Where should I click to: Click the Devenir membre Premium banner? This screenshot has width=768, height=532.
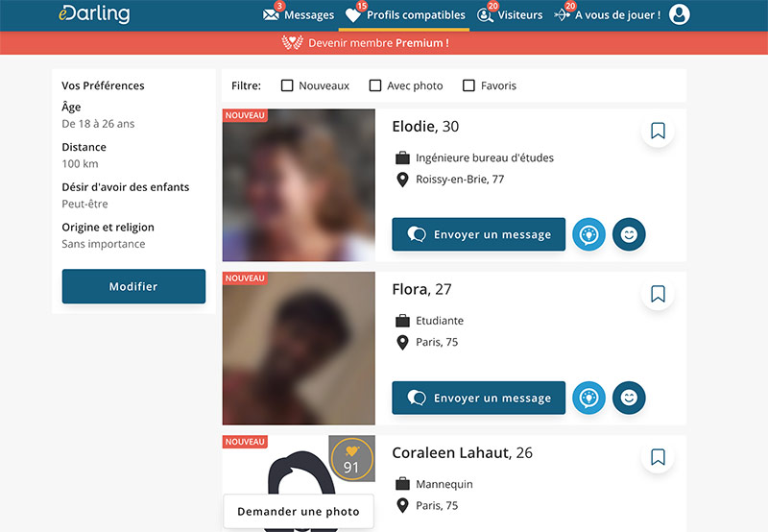384,43
